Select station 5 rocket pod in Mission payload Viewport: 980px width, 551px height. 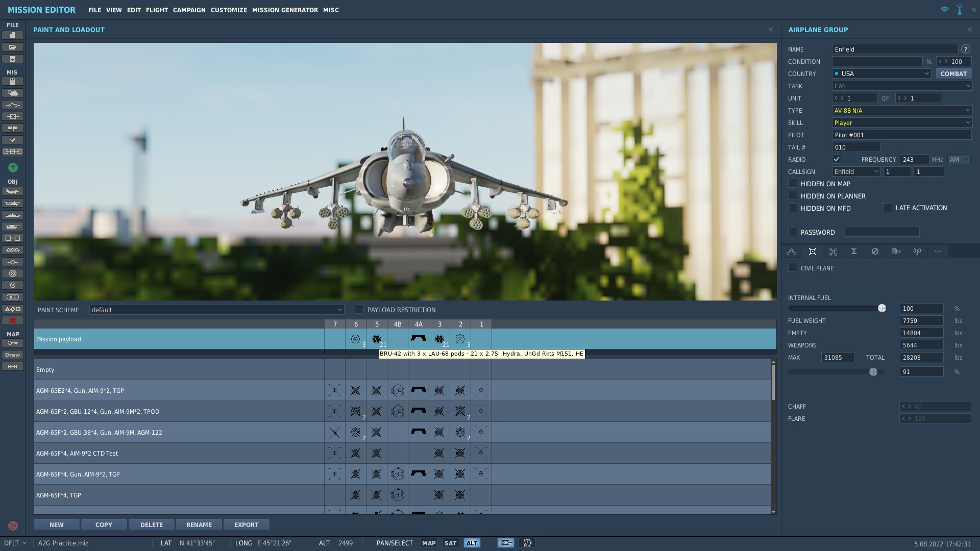coord(377,339)
